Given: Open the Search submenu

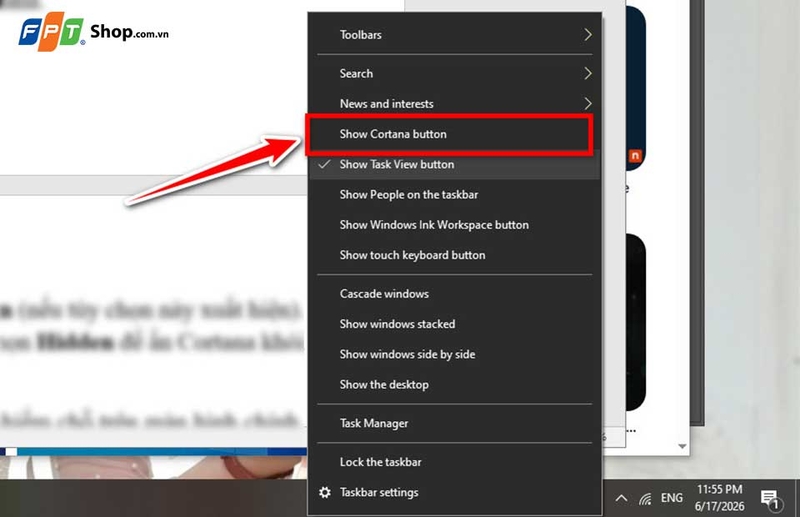Looking at the screenshot, I should [454, 73].
